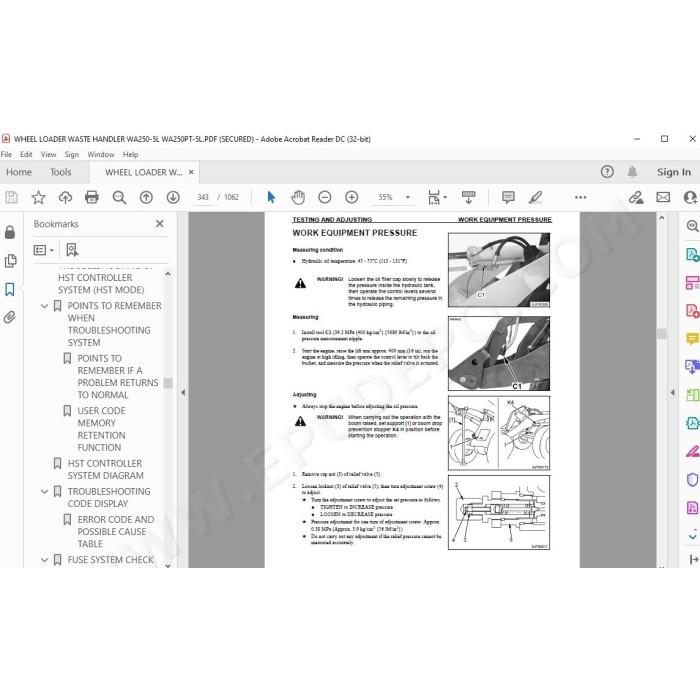Add a comment with speech bubble icon

tap(508, 197)
